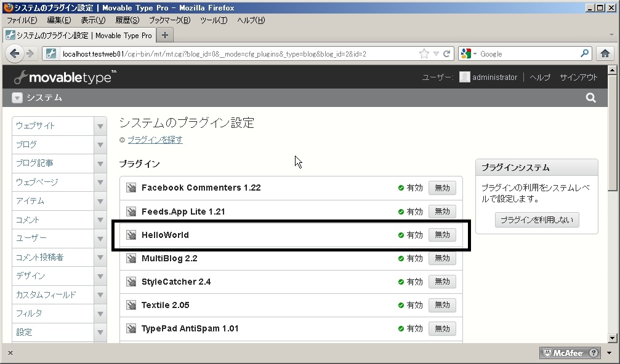
Task: Click the Textile plugin icon
Action: pyautogui.click(x=131, y=305)
